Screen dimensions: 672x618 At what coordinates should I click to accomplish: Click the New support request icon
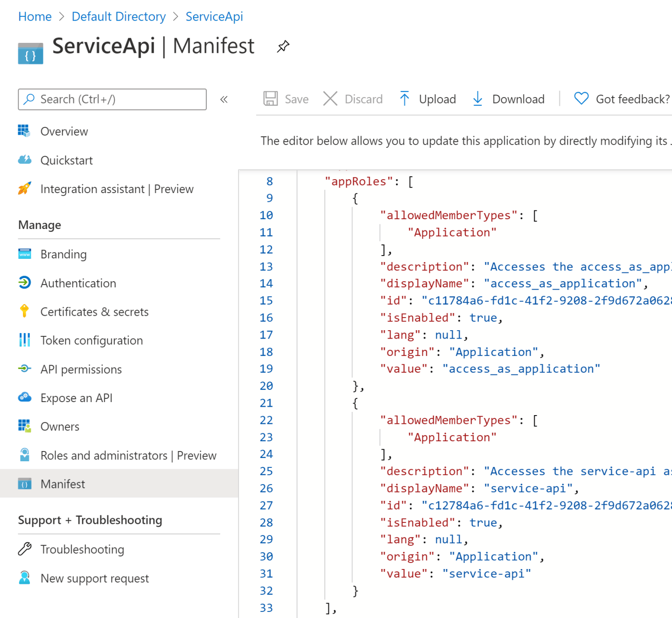(x=24, y=578)
